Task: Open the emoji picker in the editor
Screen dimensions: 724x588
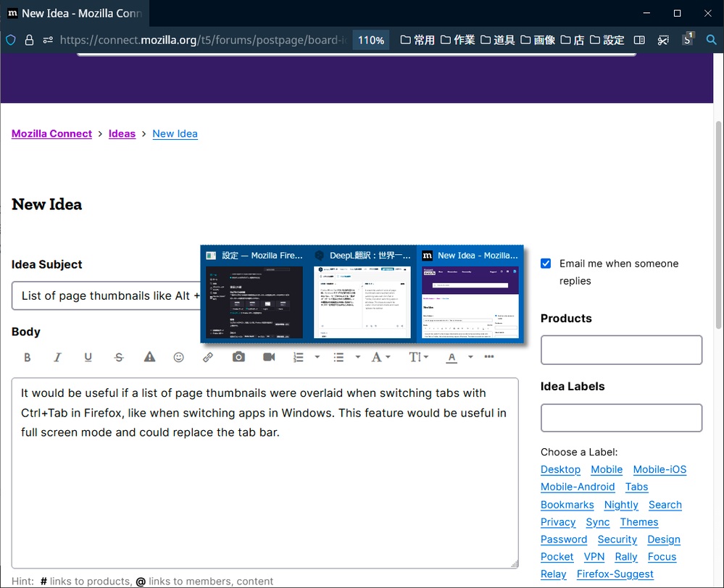Action: coord(178,357)
